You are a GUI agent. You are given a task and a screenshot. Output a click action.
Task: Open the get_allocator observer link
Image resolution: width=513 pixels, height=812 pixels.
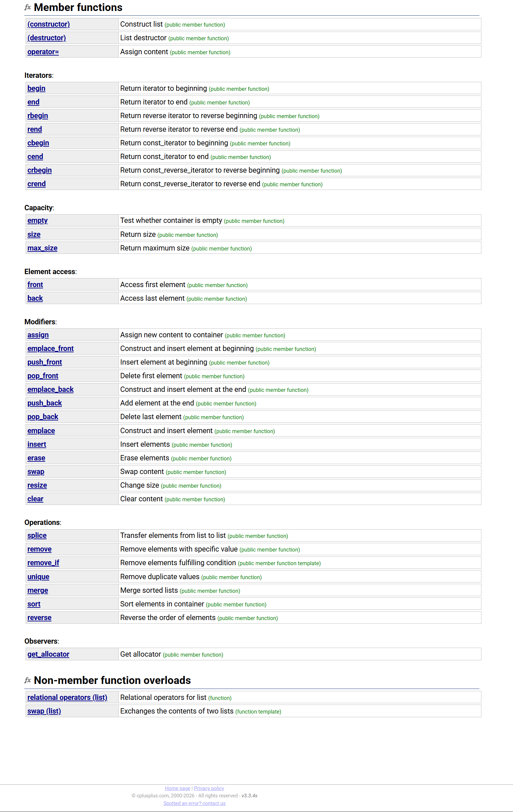click(48, 655)
